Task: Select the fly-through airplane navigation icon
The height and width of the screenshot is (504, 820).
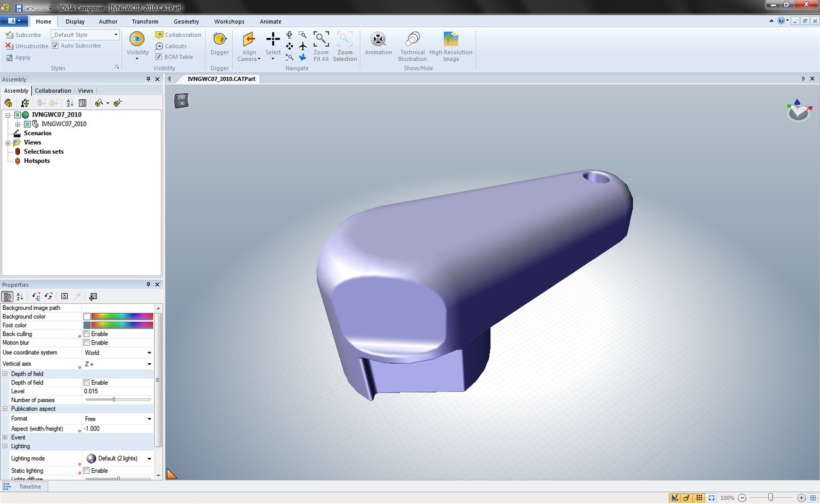Action: coord(302,46)
